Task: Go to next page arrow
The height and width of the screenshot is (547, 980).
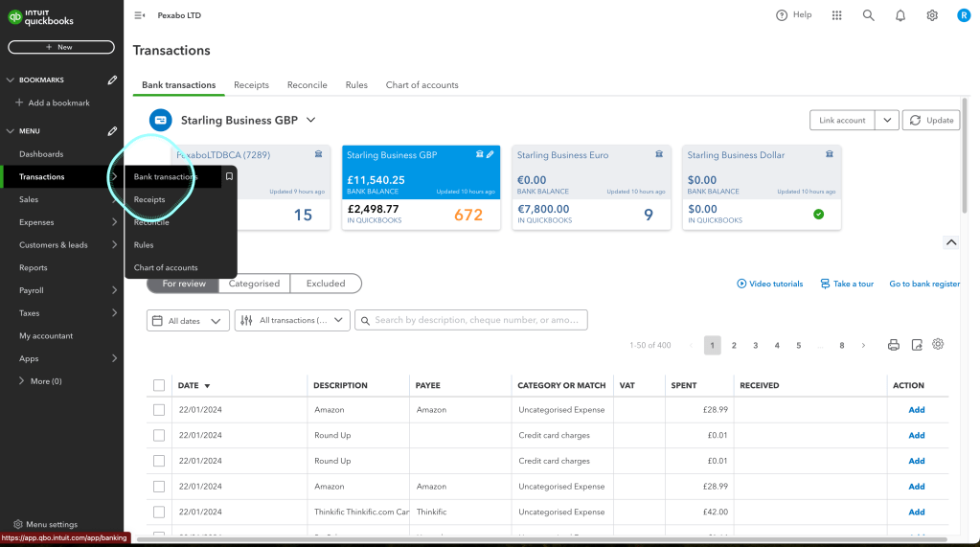Action: coord(864,346)
